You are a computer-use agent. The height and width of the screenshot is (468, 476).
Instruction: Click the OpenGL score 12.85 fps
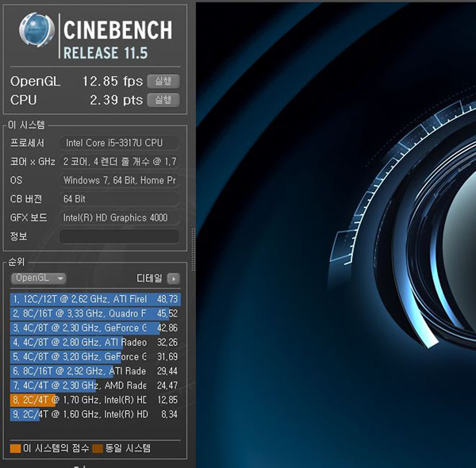[113, 82]
